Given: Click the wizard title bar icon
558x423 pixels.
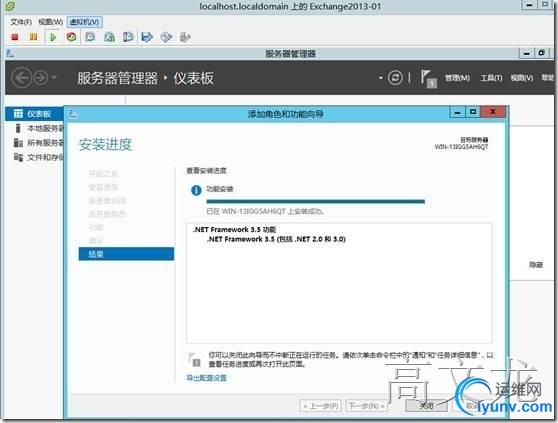Looking at the screenshot, I should click(73, 114).
